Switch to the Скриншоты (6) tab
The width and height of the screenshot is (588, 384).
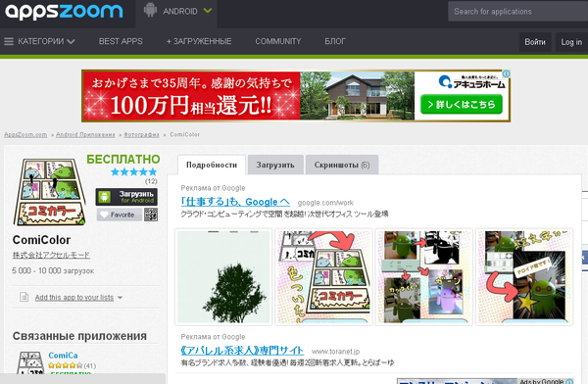[x=342, y=165]
